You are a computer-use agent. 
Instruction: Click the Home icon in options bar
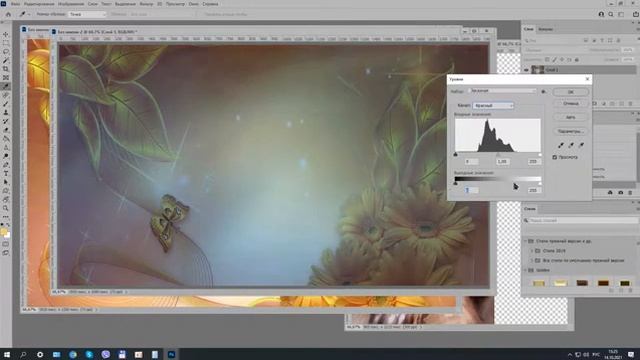tap(8, 14)
